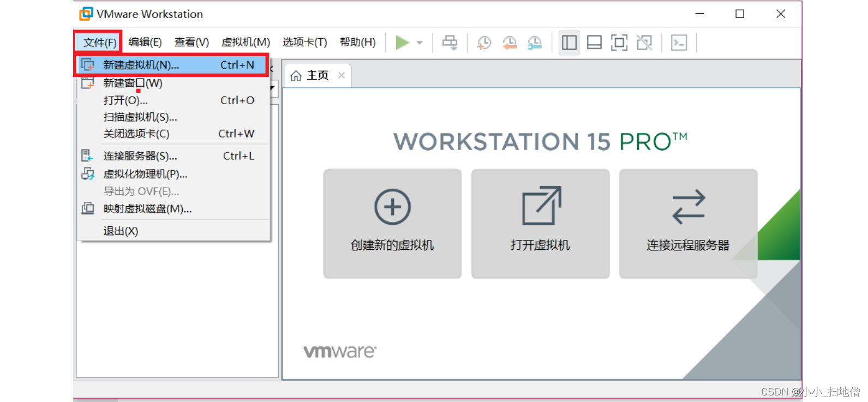The height and width of the screenshot is (402, 868).
Task: Choose 关闭选项卡(C) menu entry
Action: coord(173,134)
